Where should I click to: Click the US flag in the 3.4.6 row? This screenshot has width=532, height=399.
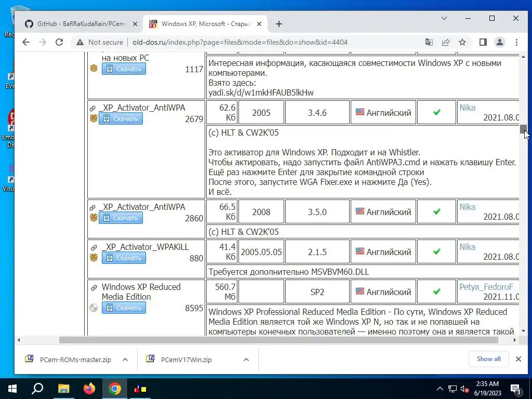point(360,112)
